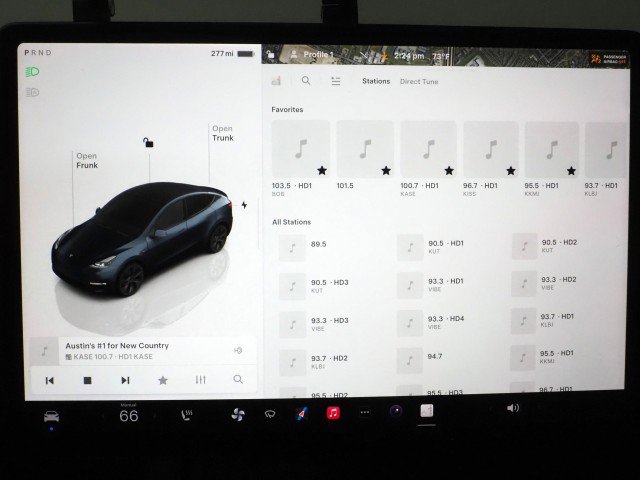
Task: Open media source selector icon
Action: pos(277,80)
